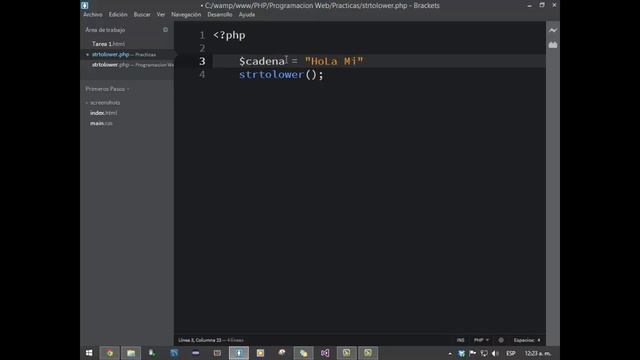Image resolution: width=640 pixels, height=360 pixels.
Task: Click ESP language indicator in tray
Action: tap(511, 353)
